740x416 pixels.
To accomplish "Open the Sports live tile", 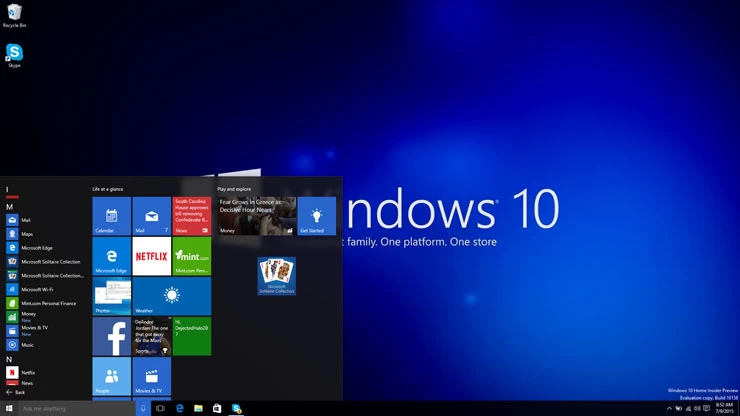I will [151, 336].
